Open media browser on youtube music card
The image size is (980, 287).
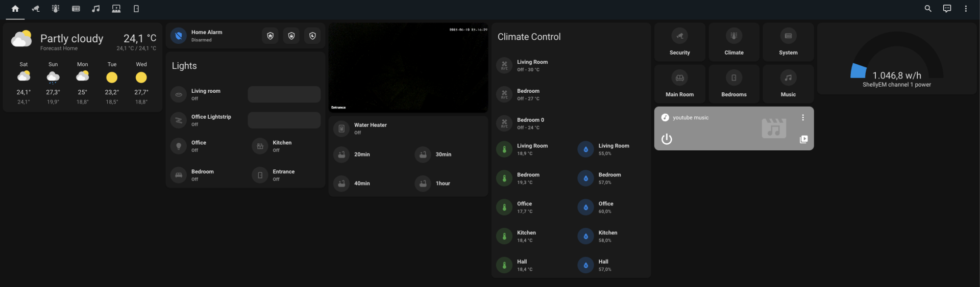[x=803, y=139]
